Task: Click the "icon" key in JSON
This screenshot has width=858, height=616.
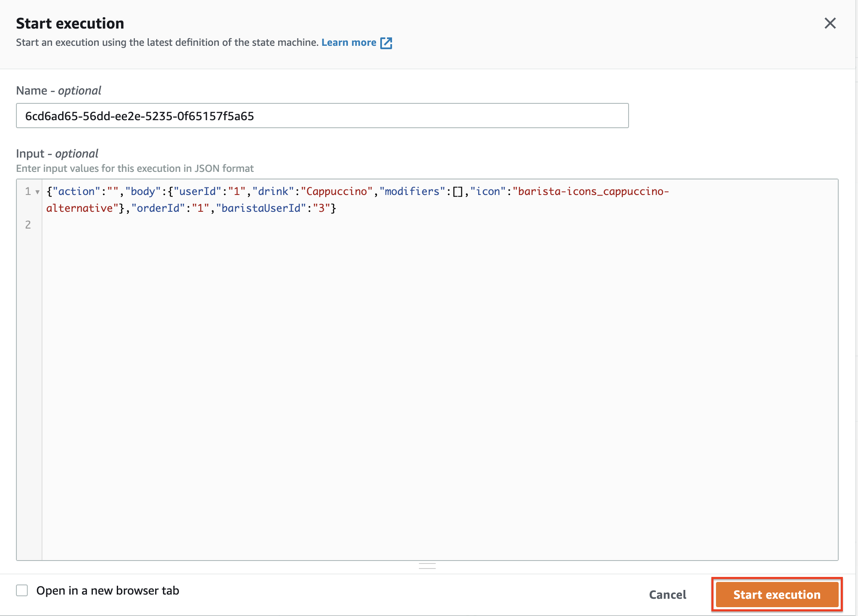Action: pyautogui.click(x=488, y=191)
